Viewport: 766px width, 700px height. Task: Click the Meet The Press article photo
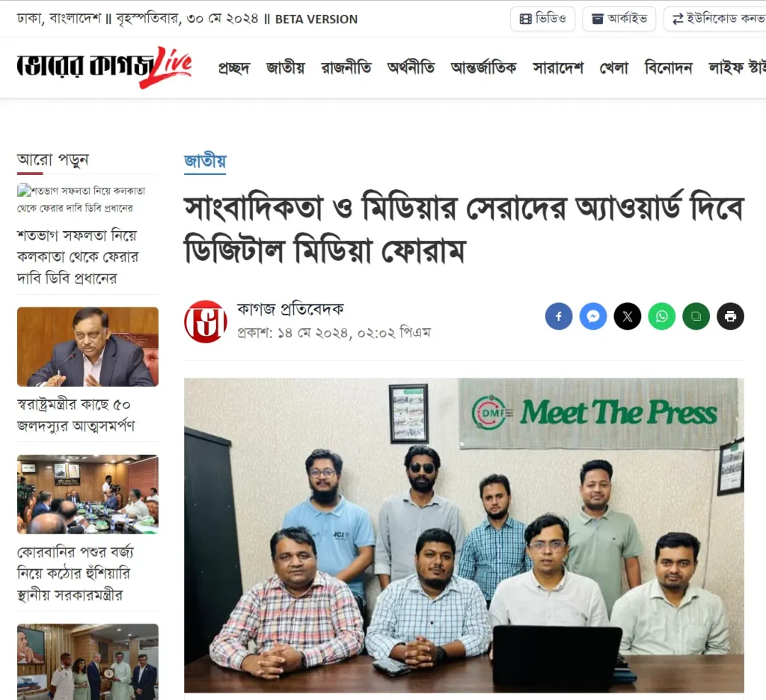tap(464, 535)
